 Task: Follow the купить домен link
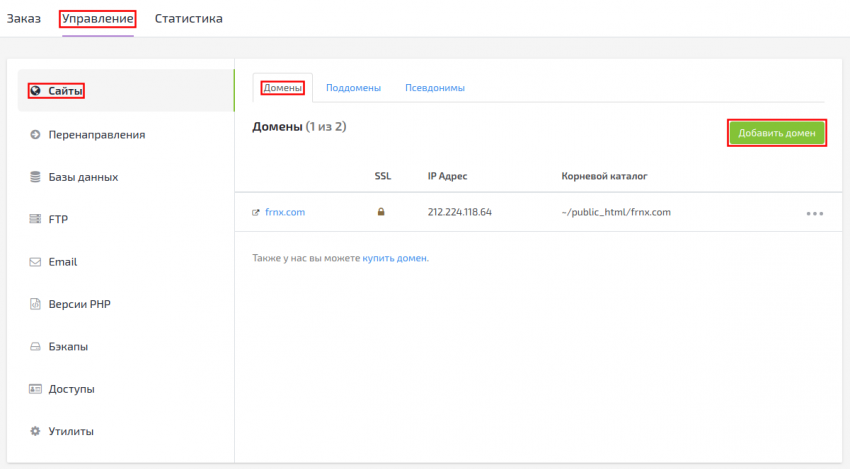point(395,258)
